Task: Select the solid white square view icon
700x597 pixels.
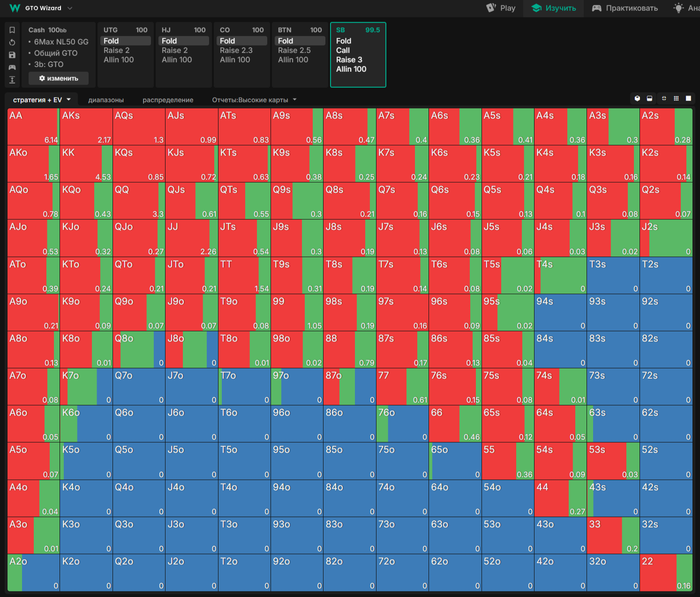Action: coord(688,98)
